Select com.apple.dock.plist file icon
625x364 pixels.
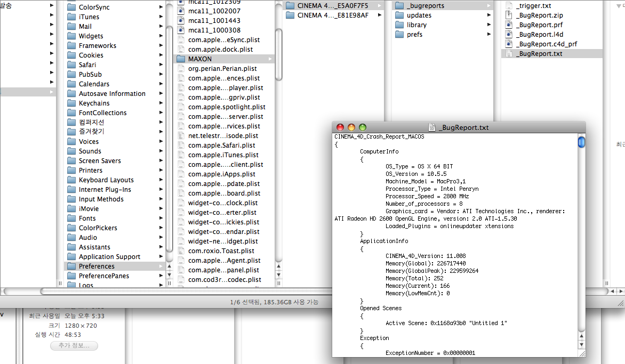coord(181,50)
